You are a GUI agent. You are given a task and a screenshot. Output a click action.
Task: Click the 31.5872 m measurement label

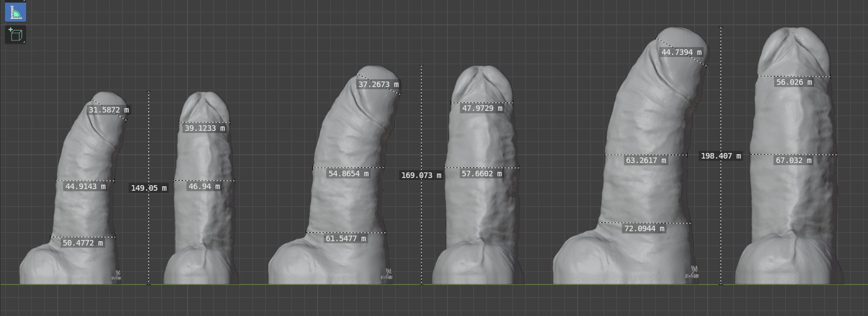pos(109,110)
